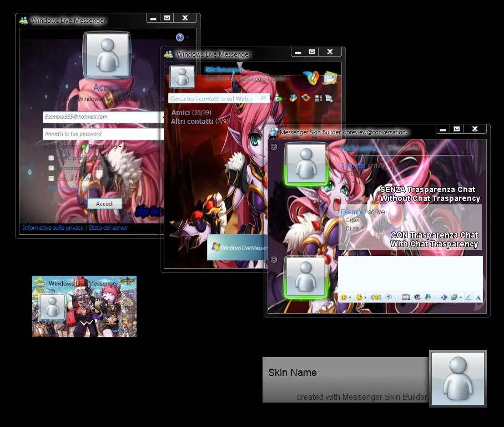Check the remember password checkbox
The height and width of the screenshot is (427, 504).
click(51, 168)
